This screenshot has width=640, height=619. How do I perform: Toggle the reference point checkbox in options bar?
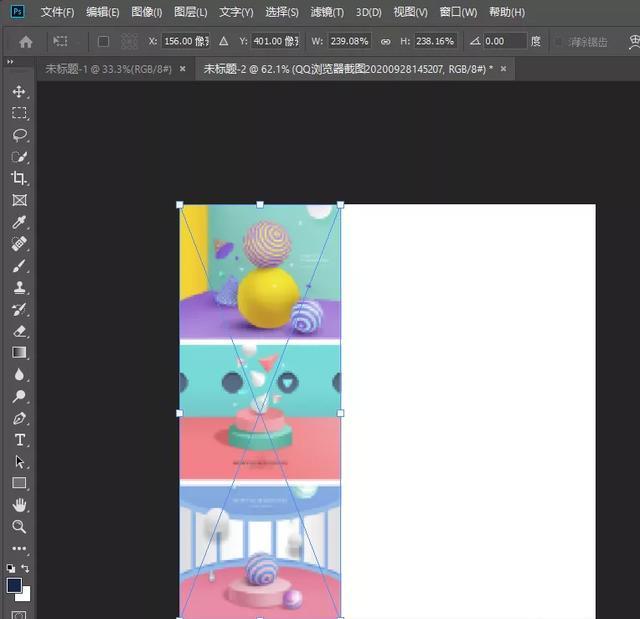point(103,42)
